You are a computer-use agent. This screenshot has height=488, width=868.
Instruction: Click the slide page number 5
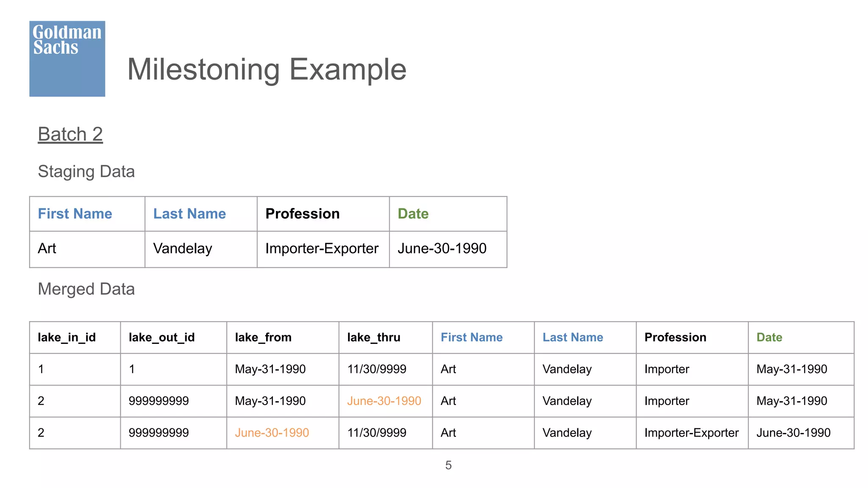point(448,466)
